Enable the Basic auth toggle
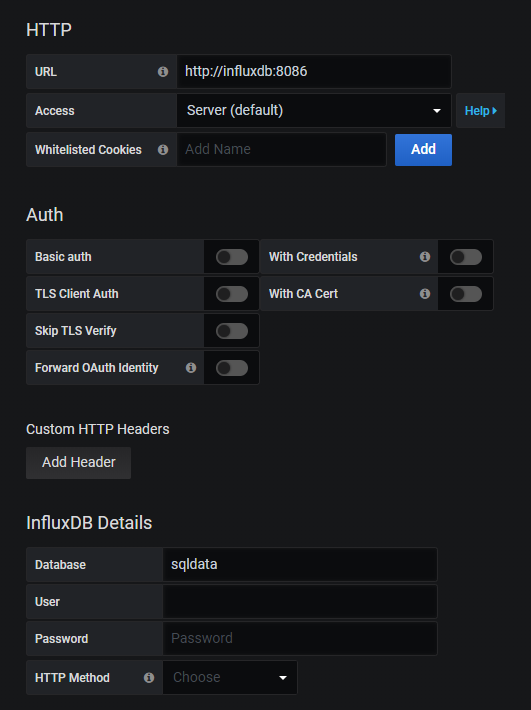Image resolution: width=531 pixels, height=710 pixels. tap(232, 257)
